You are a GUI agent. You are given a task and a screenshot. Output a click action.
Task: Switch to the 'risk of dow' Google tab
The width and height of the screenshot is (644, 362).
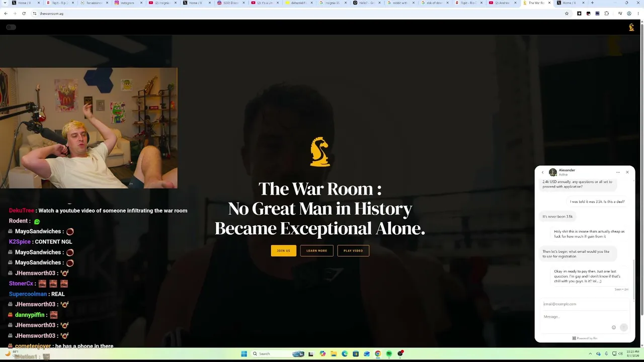tap(434, 3)
